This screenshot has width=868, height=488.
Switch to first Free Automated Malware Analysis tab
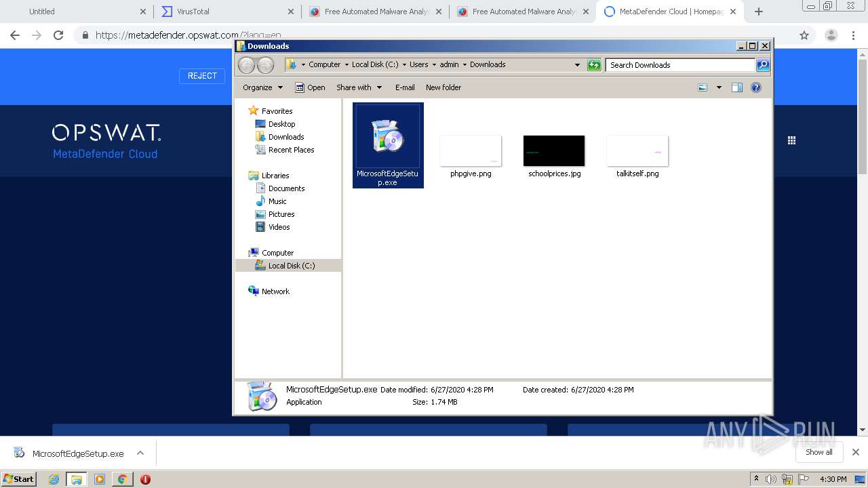tap(375, 12)
